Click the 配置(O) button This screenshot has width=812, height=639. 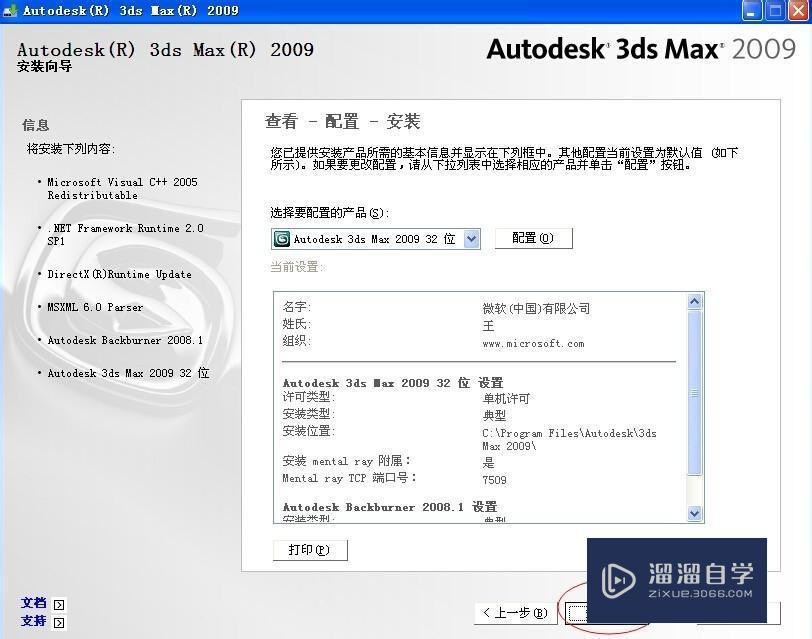pyautogui.click(x=533, y=237)
